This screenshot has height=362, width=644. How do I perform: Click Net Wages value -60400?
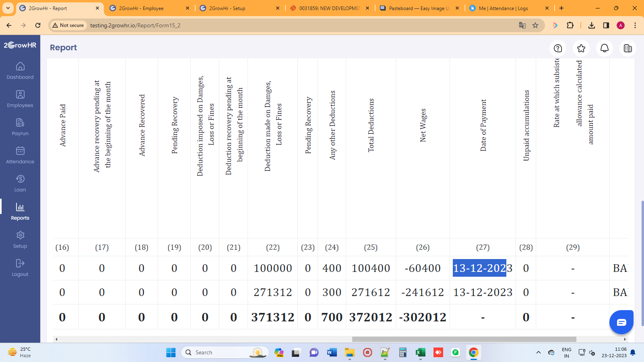tap(423, 268)
